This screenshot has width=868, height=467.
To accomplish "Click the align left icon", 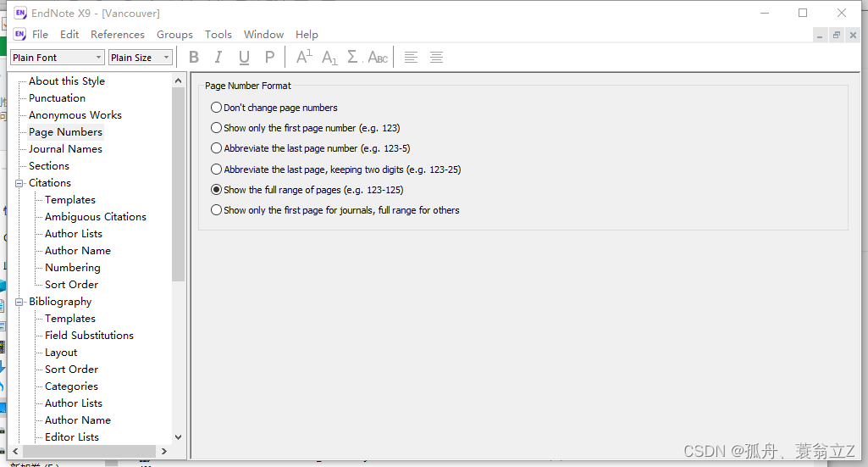I will tap(411, 57).
